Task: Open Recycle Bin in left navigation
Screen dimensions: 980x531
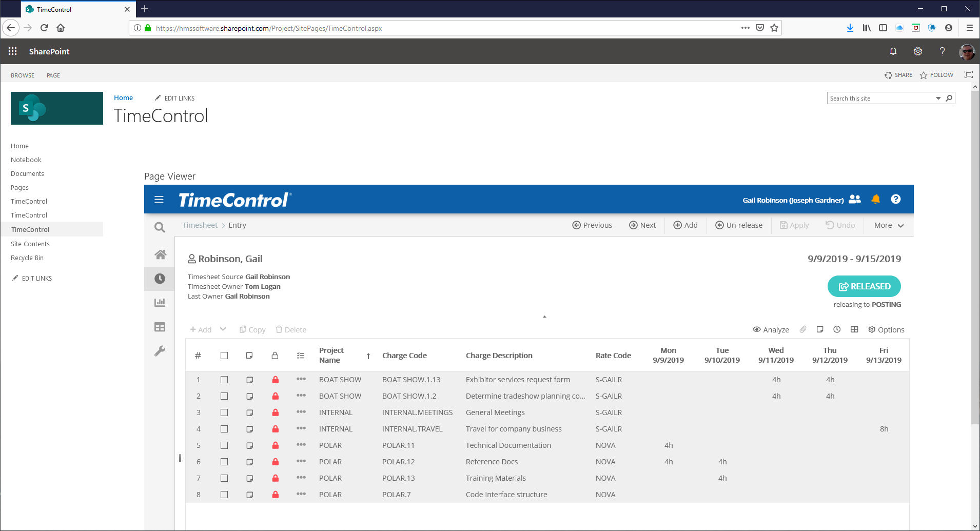Action: (x=27, y=258)
